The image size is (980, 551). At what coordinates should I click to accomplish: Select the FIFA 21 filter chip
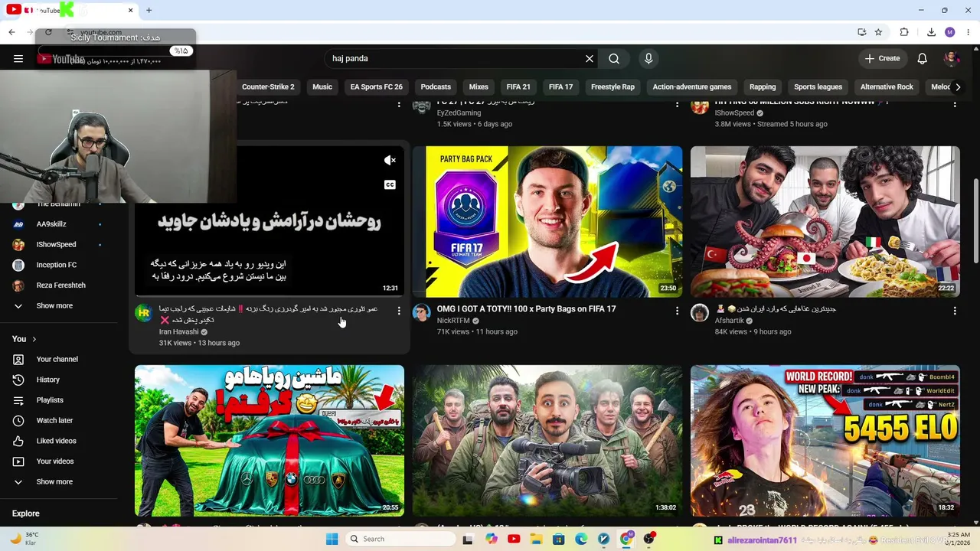point(518,87)
